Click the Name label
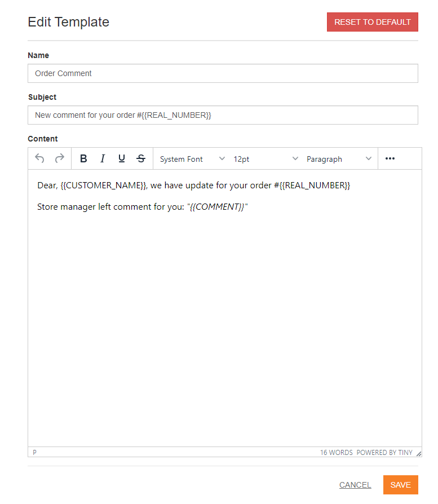 (38, 55)
